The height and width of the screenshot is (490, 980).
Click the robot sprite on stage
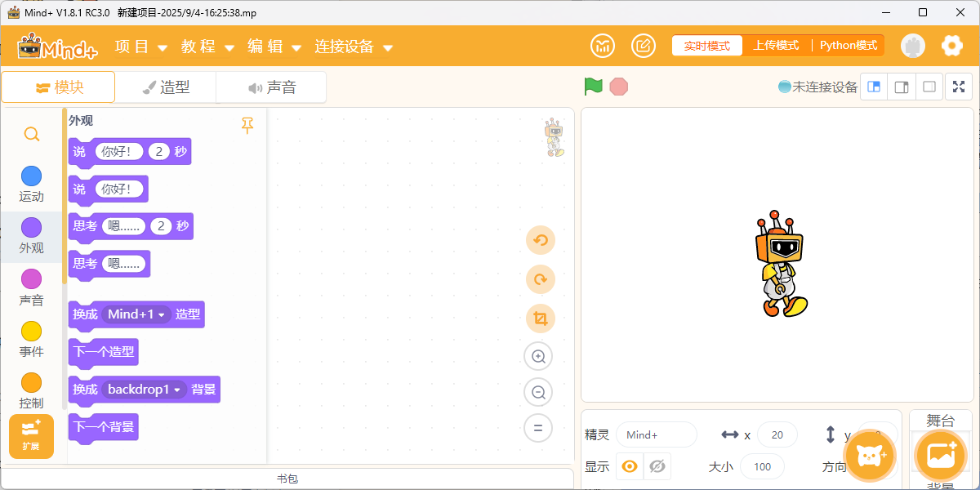pos(781,264)
